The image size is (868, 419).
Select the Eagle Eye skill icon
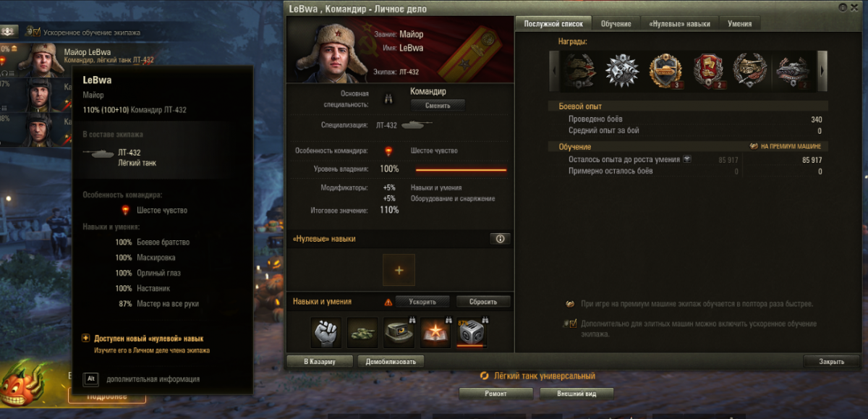pos(399,331)
